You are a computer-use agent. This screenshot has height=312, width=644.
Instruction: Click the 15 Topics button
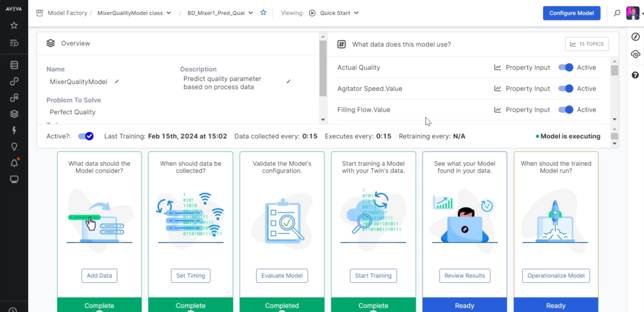click(x=587, y=44)
